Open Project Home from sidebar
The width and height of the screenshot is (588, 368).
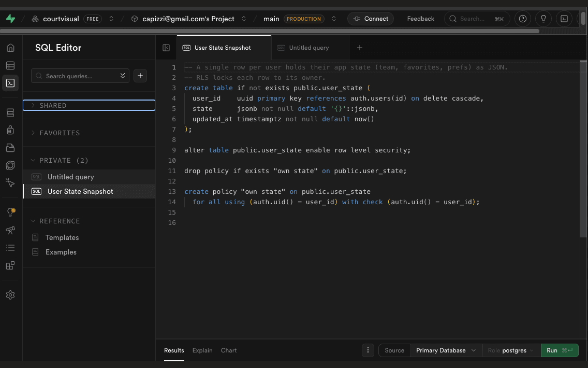(10, 48)
